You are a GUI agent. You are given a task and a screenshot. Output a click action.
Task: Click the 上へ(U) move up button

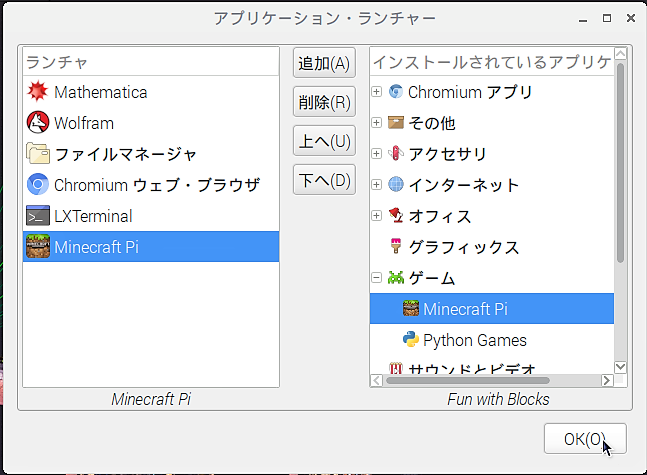pyautogui.click(x=325, y=140)
